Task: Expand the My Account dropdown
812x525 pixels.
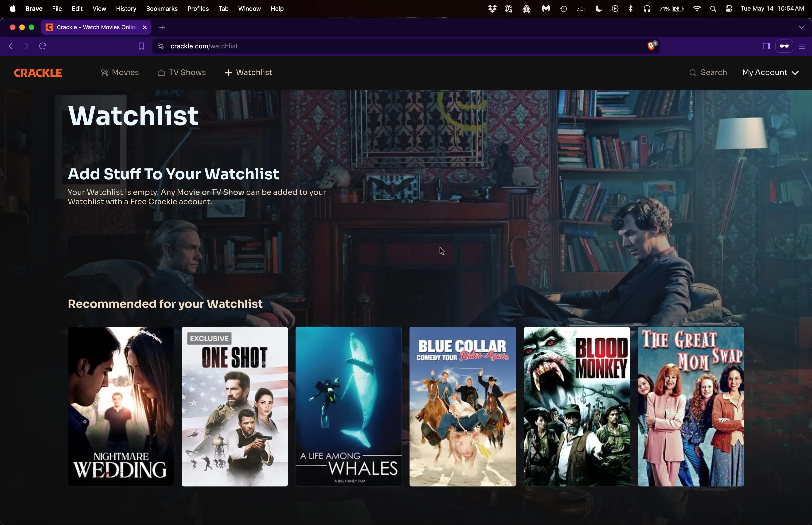Action: (x=770, y=73)
